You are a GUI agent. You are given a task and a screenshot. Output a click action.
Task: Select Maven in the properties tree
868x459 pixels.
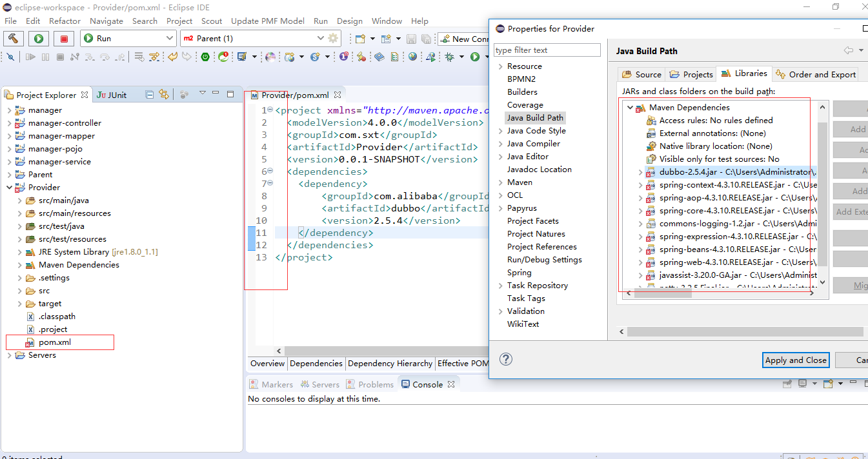520,182
